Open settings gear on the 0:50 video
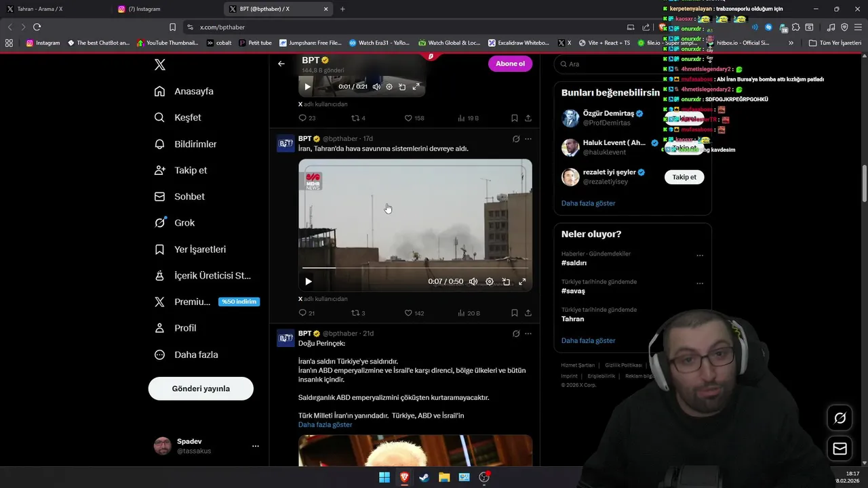This screenshot has width=868, height=488. coord(490,281)
